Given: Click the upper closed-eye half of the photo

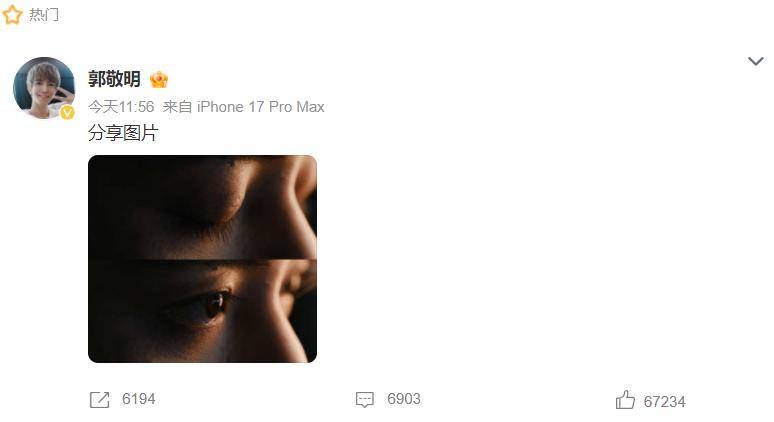Looking at the screenshot, I should 202,207.
